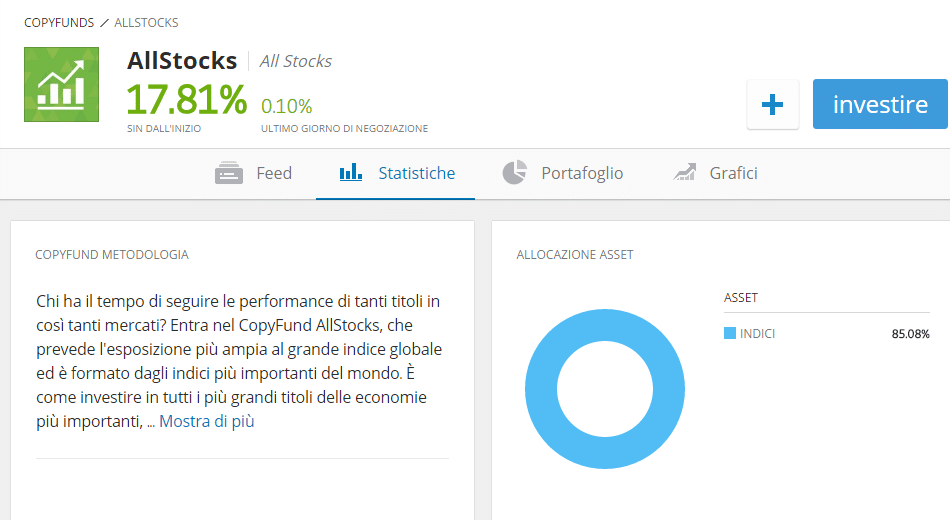Click the ALLSTOCKS breadcrumb item

(146, 22)
